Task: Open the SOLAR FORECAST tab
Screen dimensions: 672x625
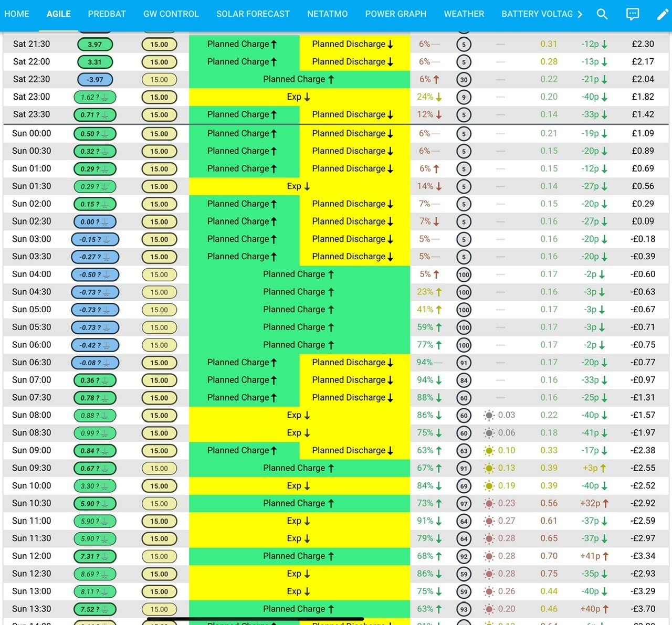Action: pyautogui.click(x=253, y=14)
